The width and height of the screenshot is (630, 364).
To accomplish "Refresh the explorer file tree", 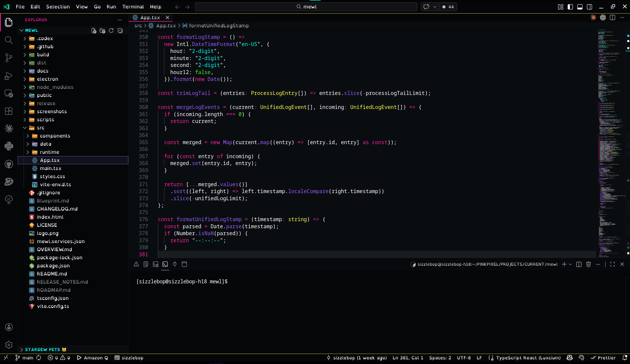I will click(x=111, y=30).
